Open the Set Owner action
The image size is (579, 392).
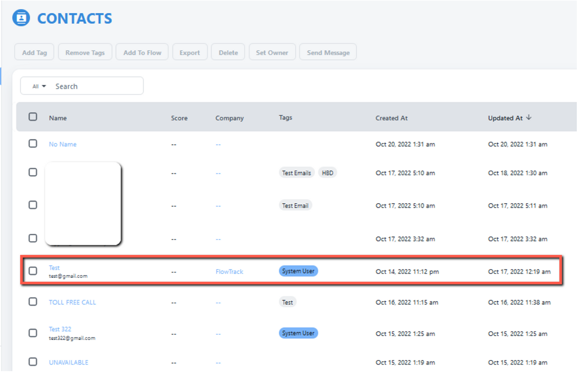[x=272, y=52]
